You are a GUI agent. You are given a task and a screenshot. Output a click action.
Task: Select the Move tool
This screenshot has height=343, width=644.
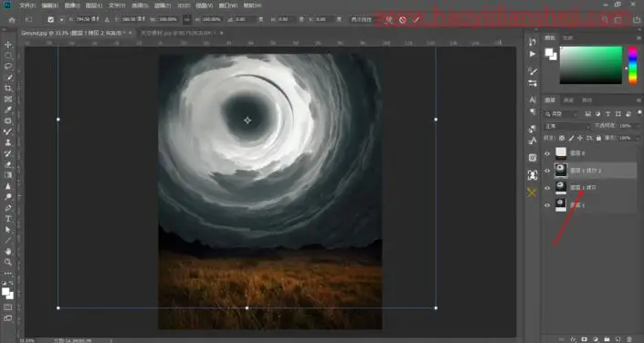click(x=8, y=45)
